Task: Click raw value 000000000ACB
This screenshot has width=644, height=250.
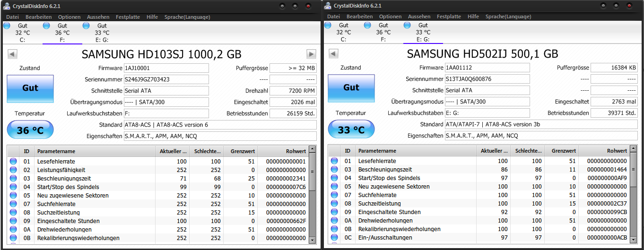Action: coord(607,237)
